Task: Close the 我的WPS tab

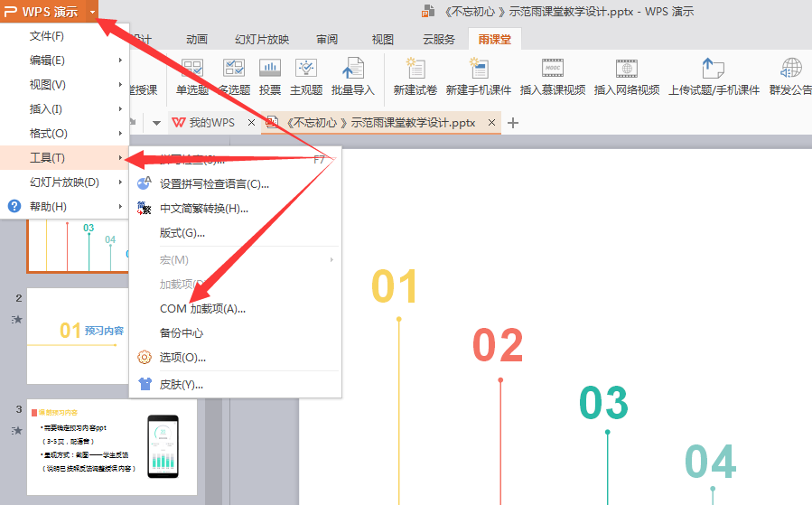Action: tap(251, 123)
